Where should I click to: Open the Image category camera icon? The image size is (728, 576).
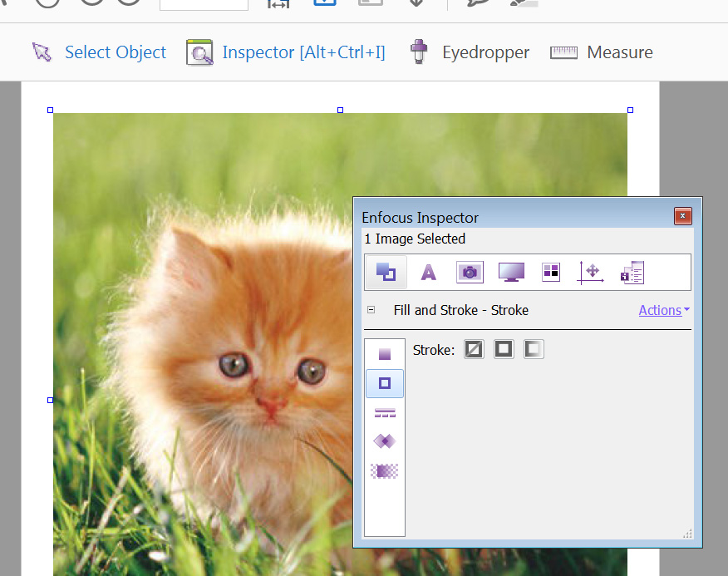click(x=470, y=272)
